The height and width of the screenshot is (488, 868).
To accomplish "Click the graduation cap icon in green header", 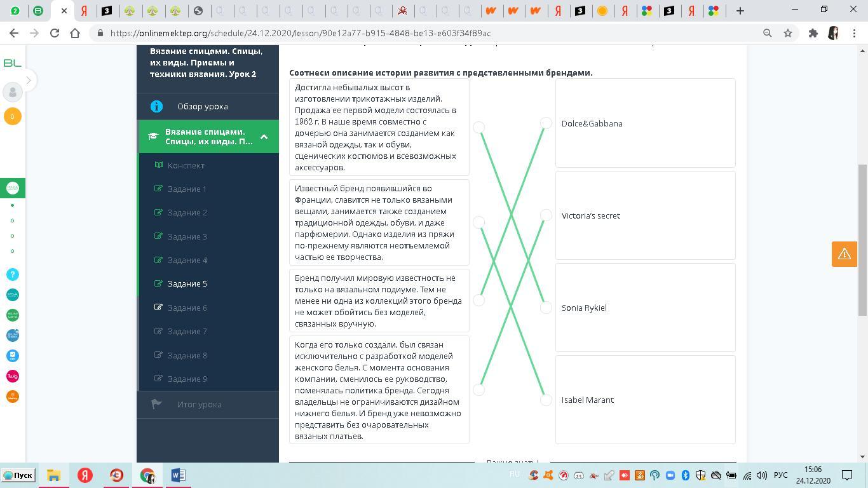I will click(153, 136).
